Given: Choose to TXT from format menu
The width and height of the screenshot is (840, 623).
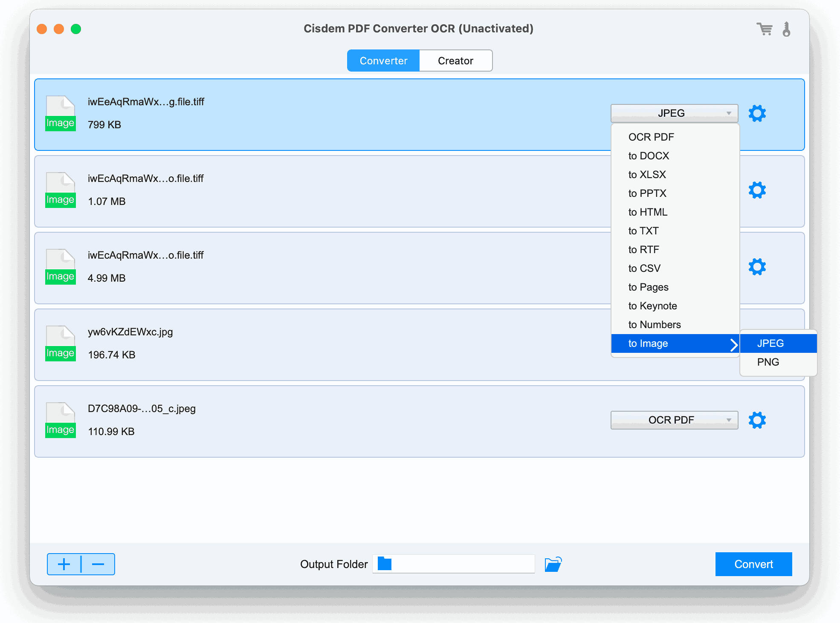Looking at the screenshot, I should point(675,231).
